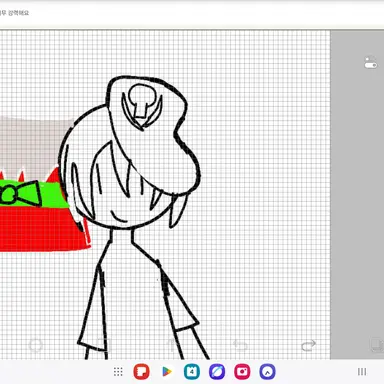
Task: Open the all apps grid in taskbar
Action: [118, 372]
